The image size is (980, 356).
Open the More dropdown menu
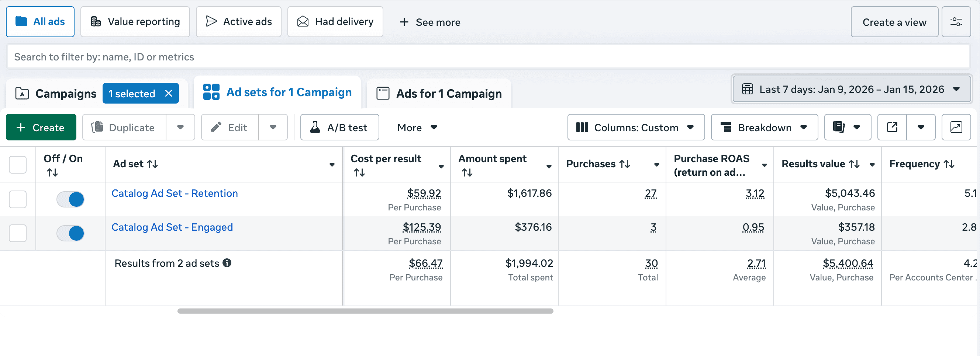tap(417, 127)
